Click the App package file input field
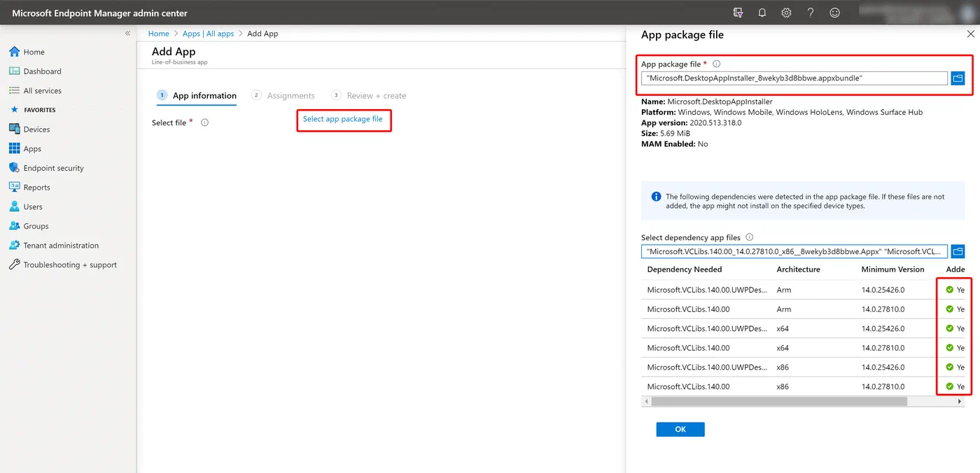This screenshot has height=473, width=980. pyautogui.click(x=794, y=78)
